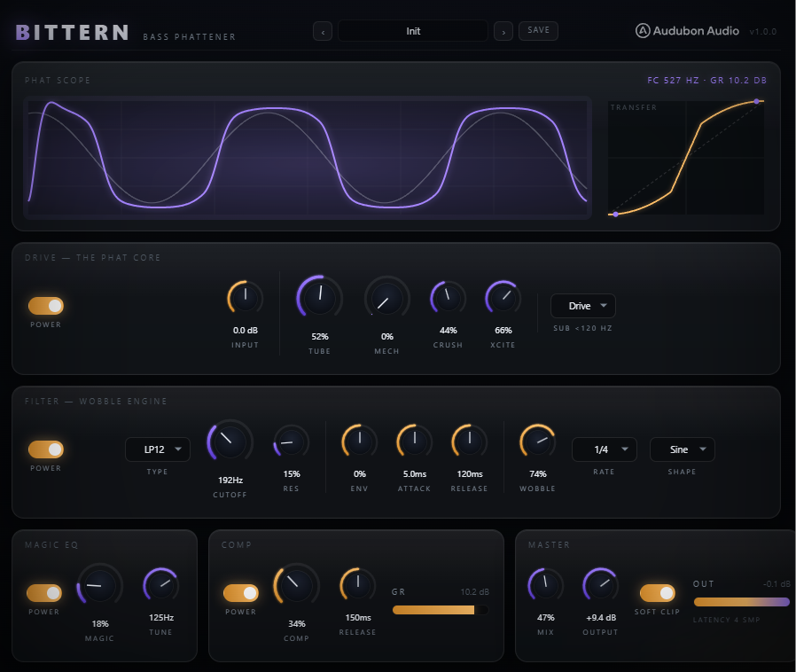Image resolution: width=796 pixels, height=672 pixels.
Task: Click the Mech knob at 0%
Action: [x=386, y=299]
